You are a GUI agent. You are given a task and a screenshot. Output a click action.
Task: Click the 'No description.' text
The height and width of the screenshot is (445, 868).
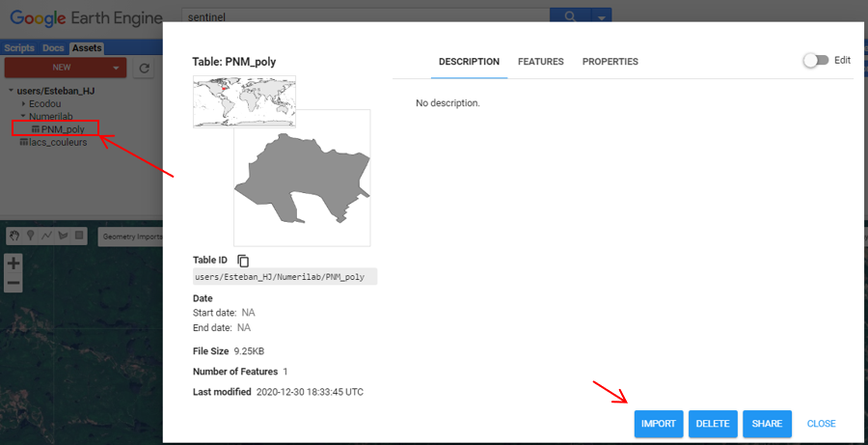[x=448, y=103]
